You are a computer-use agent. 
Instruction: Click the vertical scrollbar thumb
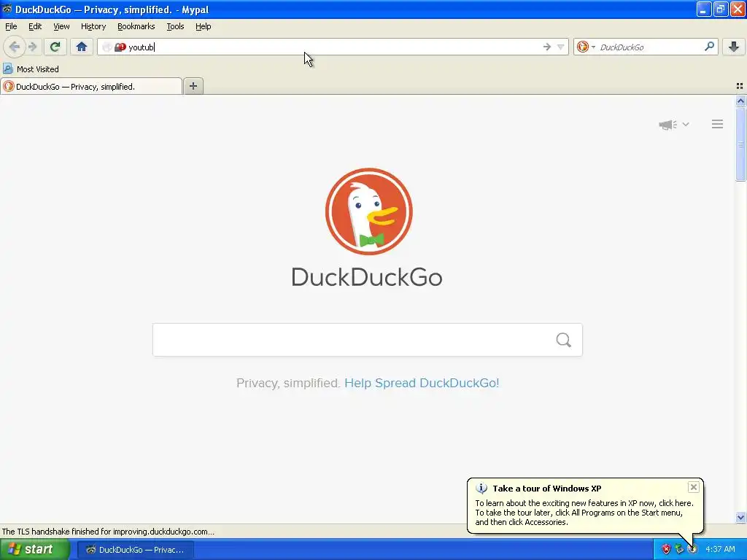(740, 144)
